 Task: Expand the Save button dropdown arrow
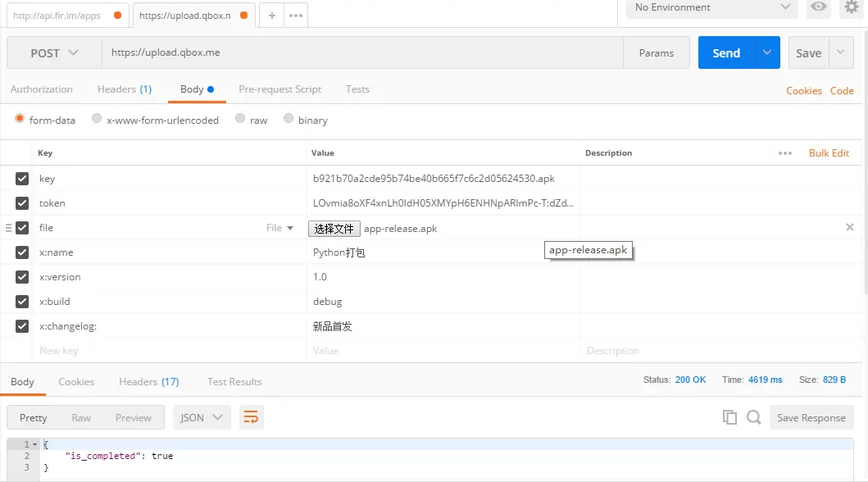coord(841,52)
